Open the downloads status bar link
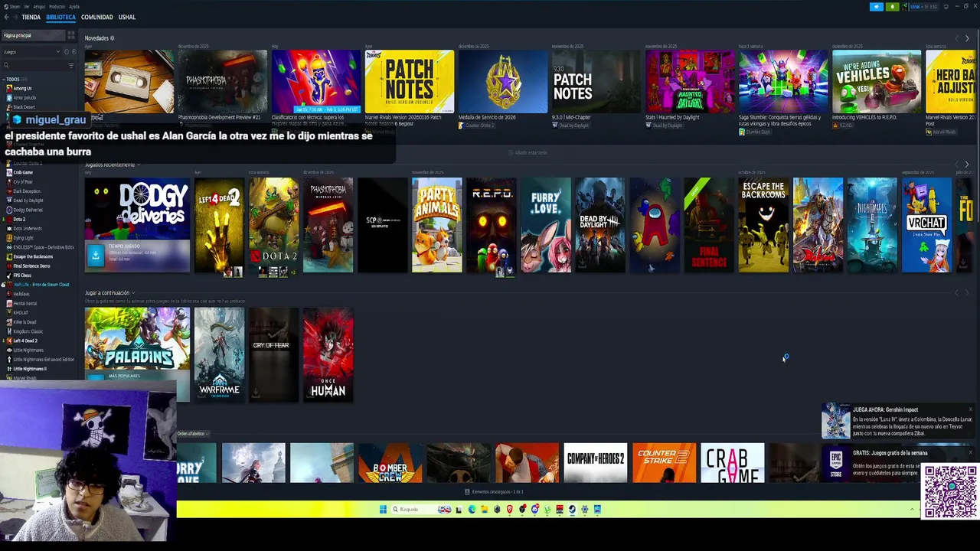This screenshot has height=551, width=980. point(494,491)
